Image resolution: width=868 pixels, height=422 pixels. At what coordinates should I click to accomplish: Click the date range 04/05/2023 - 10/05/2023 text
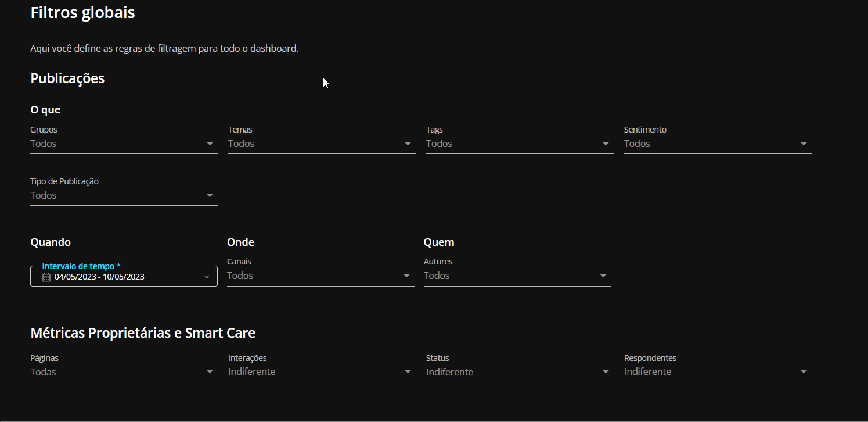pos(99,277)
